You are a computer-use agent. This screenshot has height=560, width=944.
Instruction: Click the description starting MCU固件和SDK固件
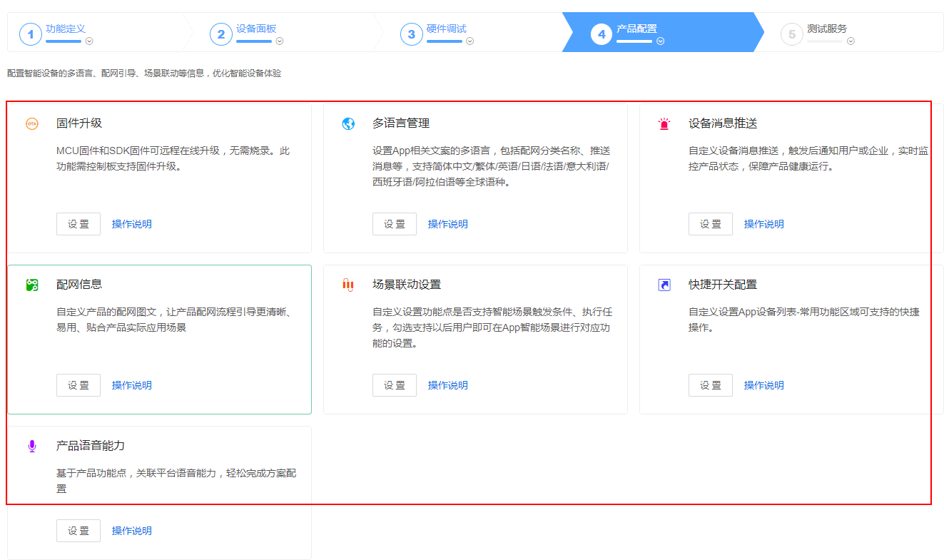coord(173,158)
